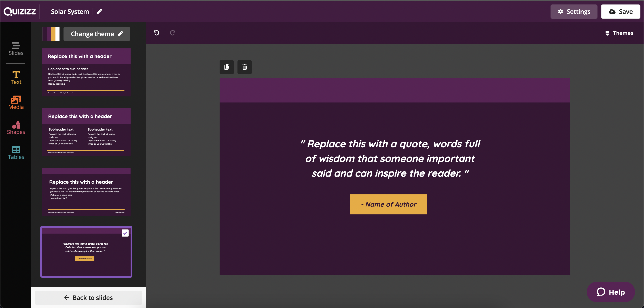Open the Media insertion tool
Viewport: 644px width, 308px height.
click(16, 102)
